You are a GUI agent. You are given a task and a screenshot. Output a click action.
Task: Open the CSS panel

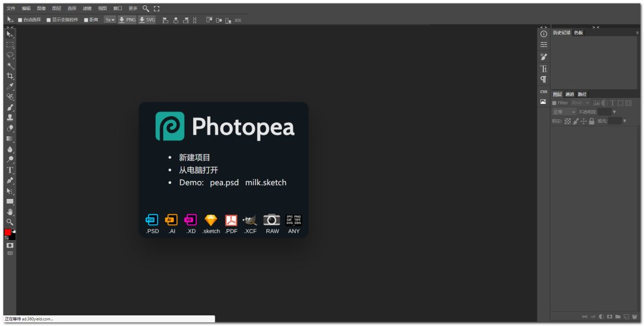[x=543, y=92]
